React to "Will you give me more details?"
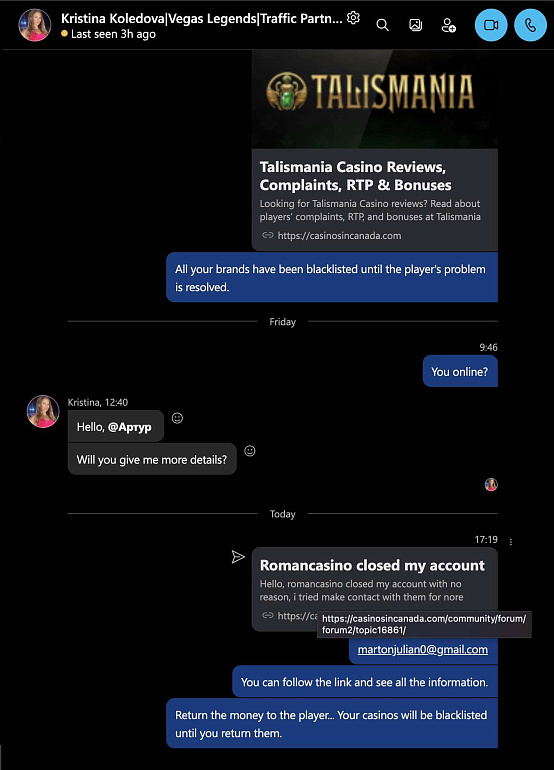This screenshot has width=554, height=770. [249, 451]
